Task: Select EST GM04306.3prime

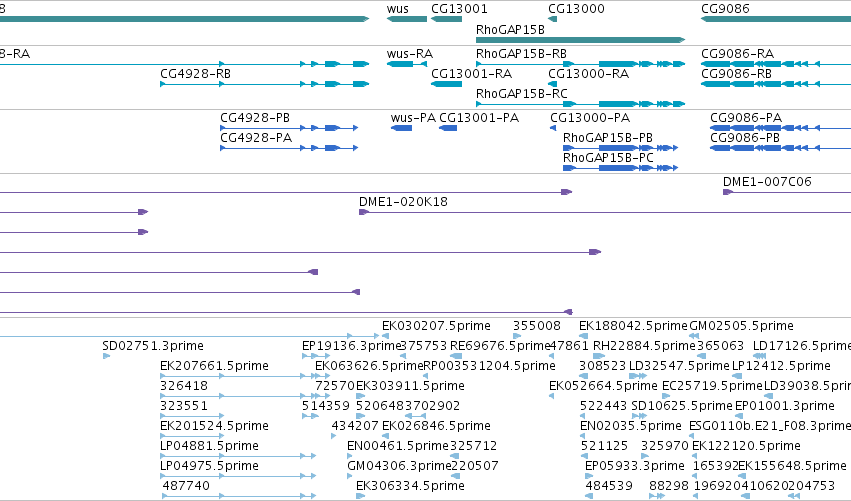Action: click(399, 466)
